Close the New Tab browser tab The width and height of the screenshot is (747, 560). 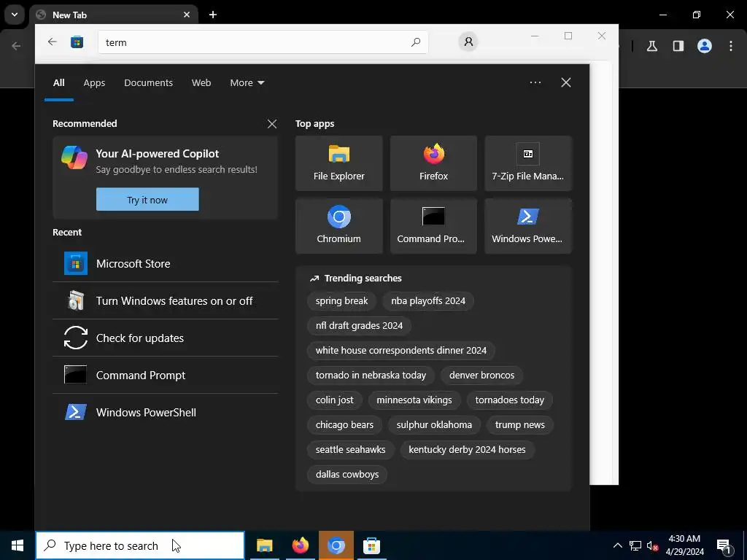coord(187,15)
